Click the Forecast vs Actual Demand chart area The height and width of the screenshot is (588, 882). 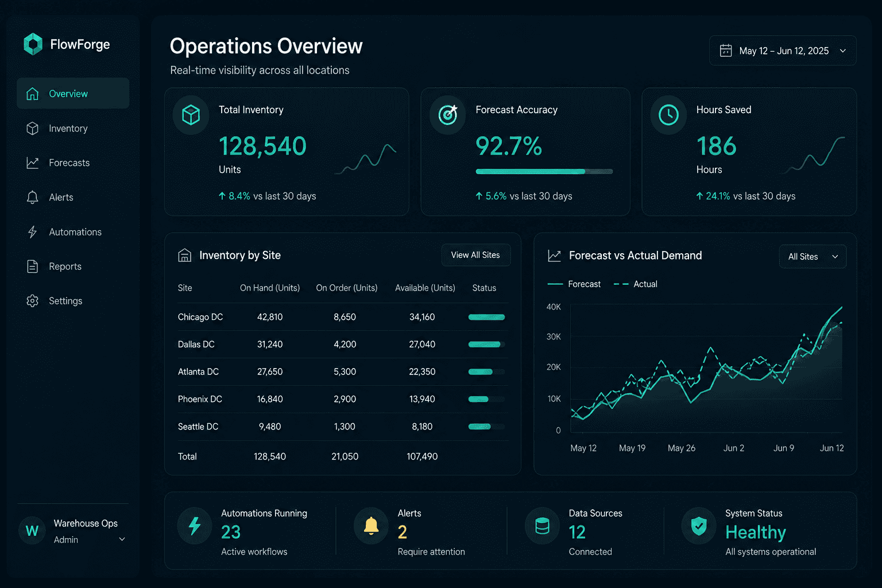point(706,367)
